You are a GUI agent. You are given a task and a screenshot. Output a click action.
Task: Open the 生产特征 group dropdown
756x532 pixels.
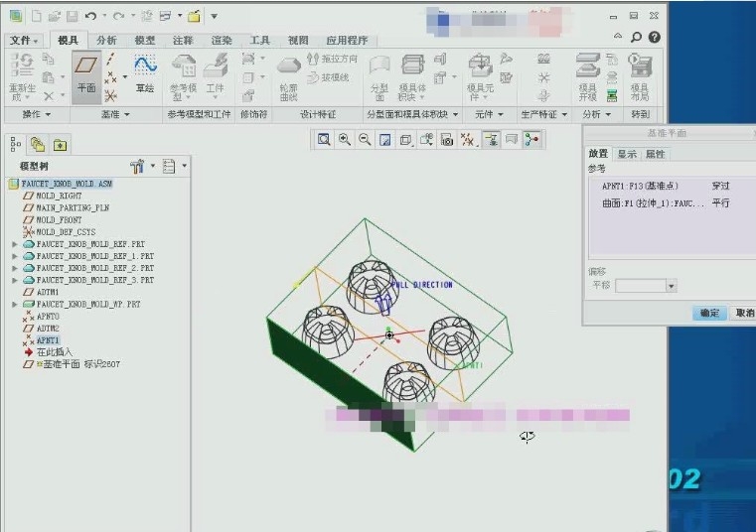pos(543,114)
